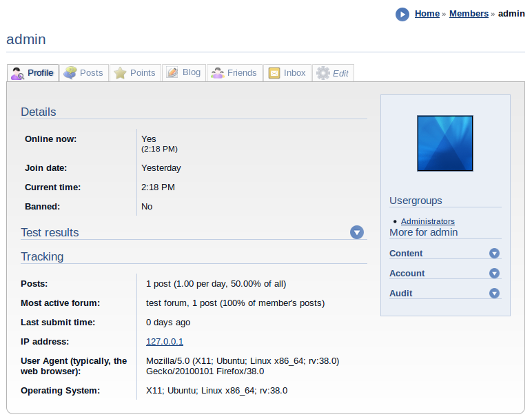532x419 pixels.
Task: Expand the Account menu arrow
Action: tap(494, 273)
